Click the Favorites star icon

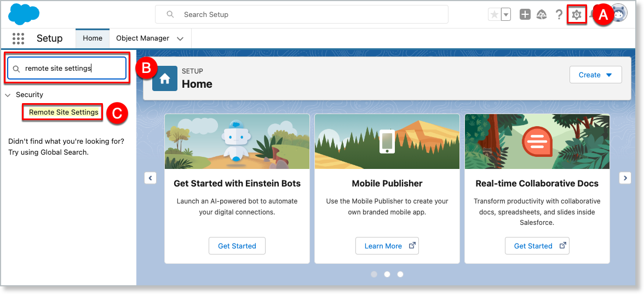495,14
